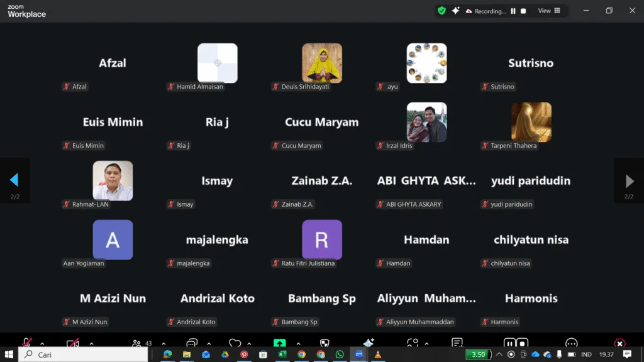Image resolution: width=644 pixels, height=362 pixels.
Task: Go to previous page of participants
Action: coord(14,181)
